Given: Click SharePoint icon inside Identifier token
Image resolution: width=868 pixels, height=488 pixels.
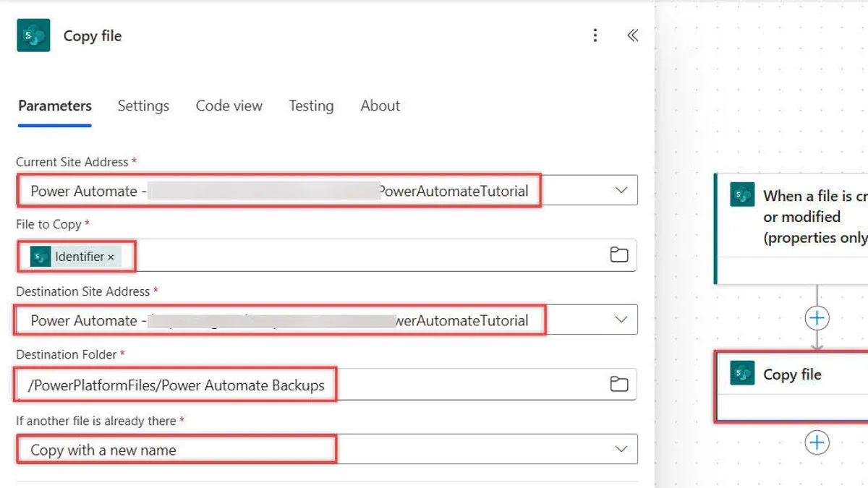Looking at the screenshot, I should [x=41, y=257].
